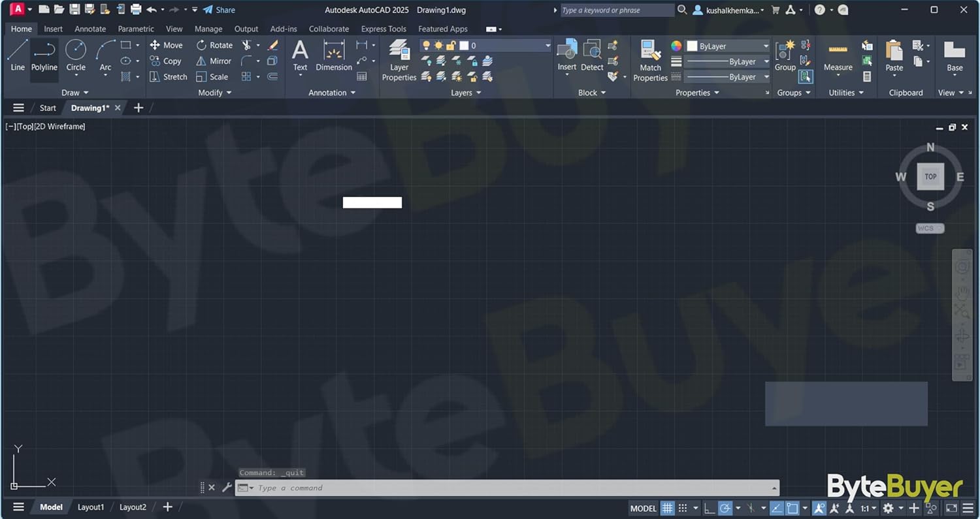
Task: Undo the last action
Action: [x=152, y=10]
